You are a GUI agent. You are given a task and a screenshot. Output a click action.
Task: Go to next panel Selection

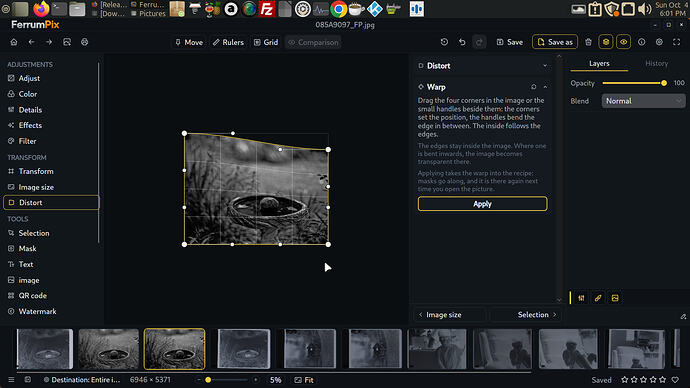coord(526,315)
